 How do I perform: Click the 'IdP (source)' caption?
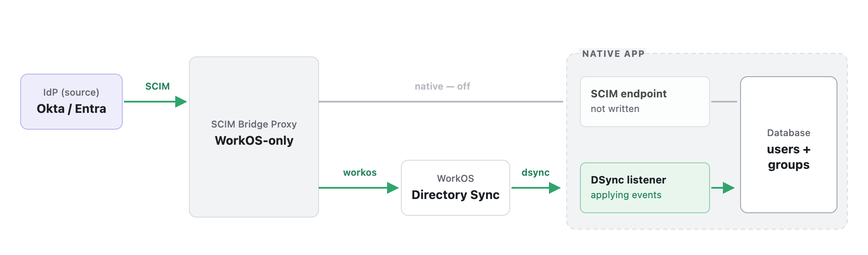tap(71, 92)
